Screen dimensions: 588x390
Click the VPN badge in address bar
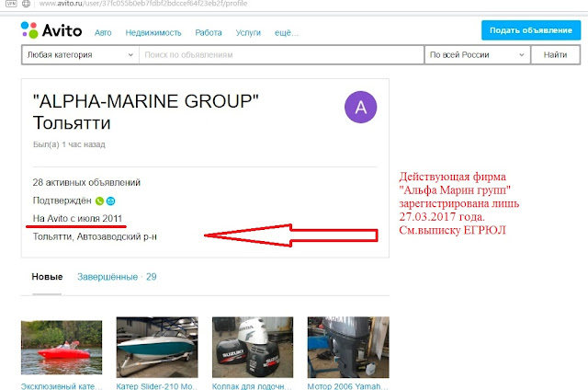point(11,4)
